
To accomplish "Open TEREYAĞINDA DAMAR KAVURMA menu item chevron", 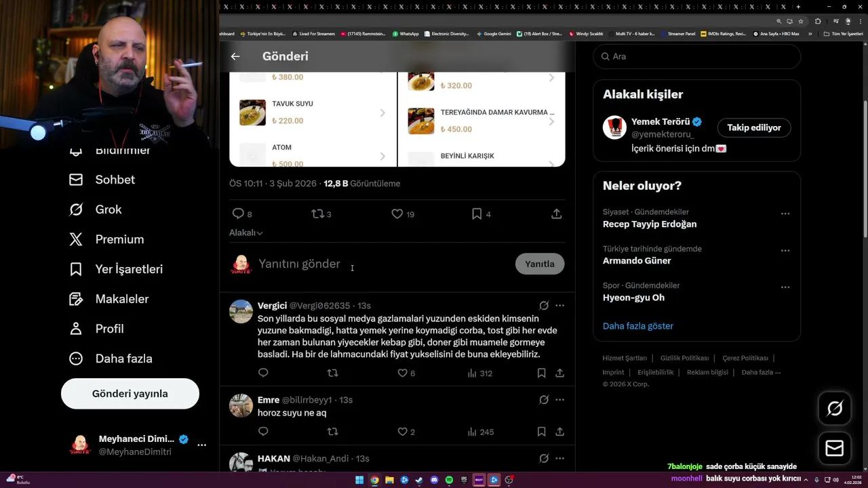I will pos(551,121).
